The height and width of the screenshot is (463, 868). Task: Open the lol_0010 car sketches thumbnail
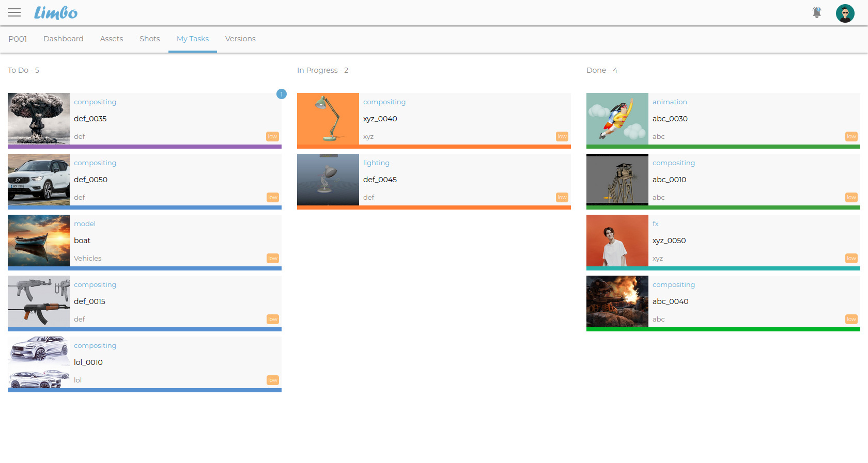tap(39, 362)
